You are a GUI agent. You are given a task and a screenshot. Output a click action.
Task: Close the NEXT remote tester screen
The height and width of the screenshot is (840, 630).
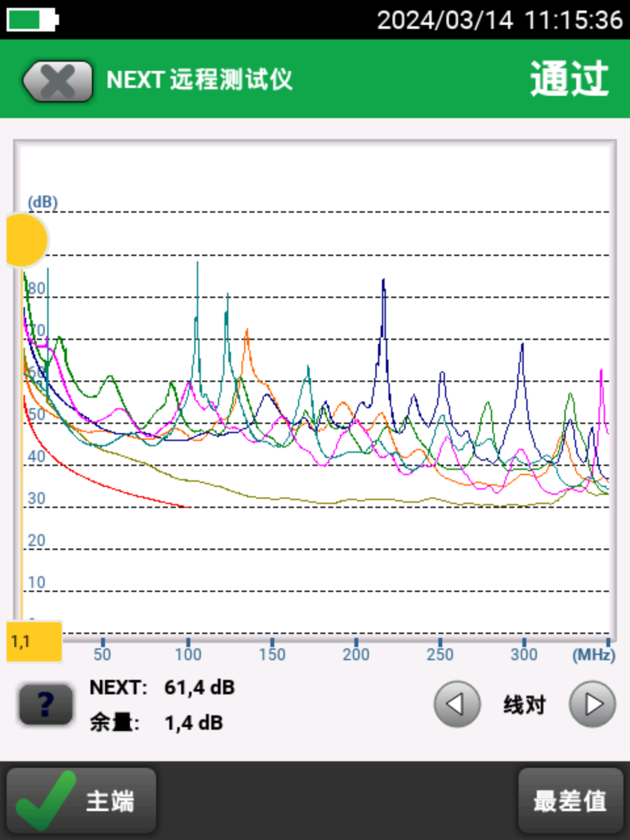(58, 81)
